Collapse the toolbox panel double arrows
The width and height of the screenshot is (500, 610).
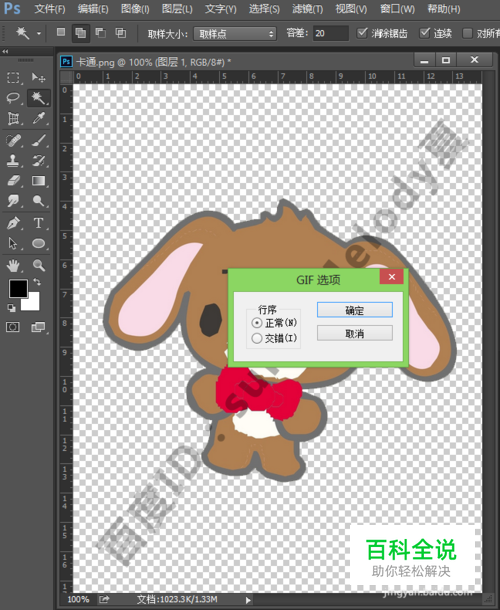5,51
